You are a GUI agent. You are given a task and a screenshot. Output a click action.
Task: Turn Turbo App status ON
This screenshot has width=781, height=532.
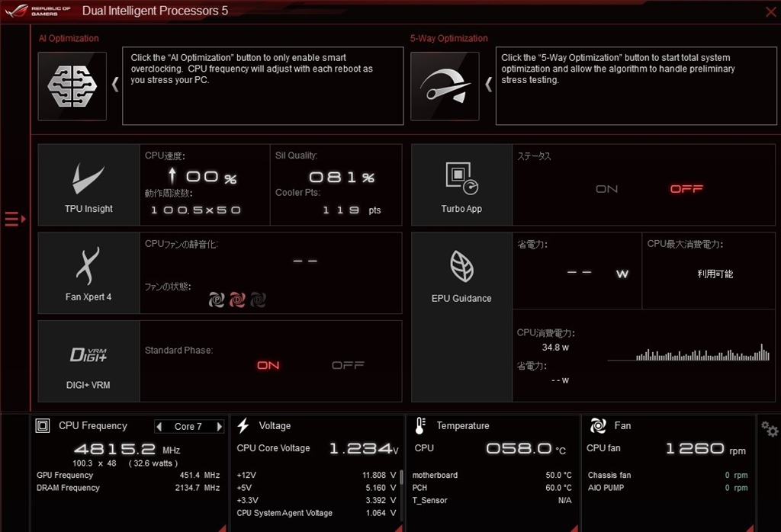(606, 189)
